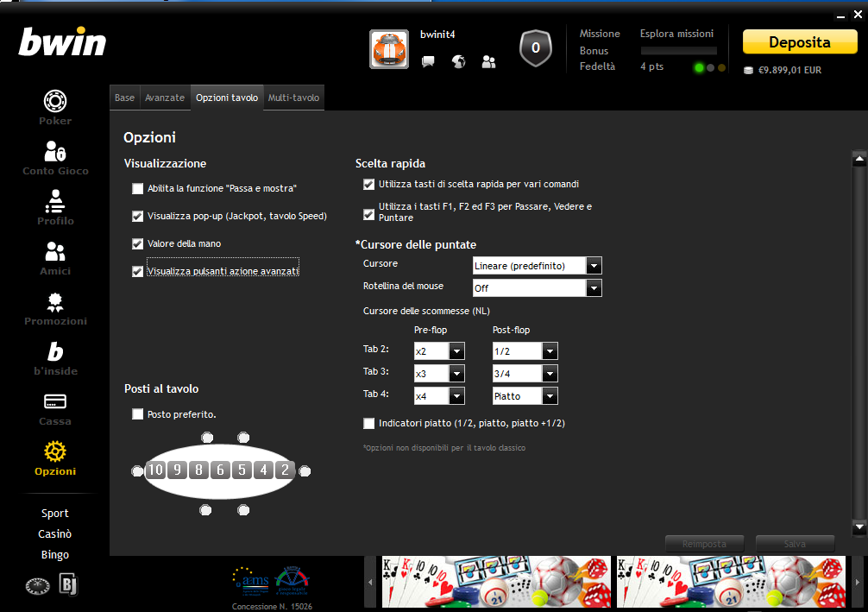The image size is (868, 612).
Task: Open Promozioni from the sidebar
Action: pyautogui.click(x=55, y=308)
